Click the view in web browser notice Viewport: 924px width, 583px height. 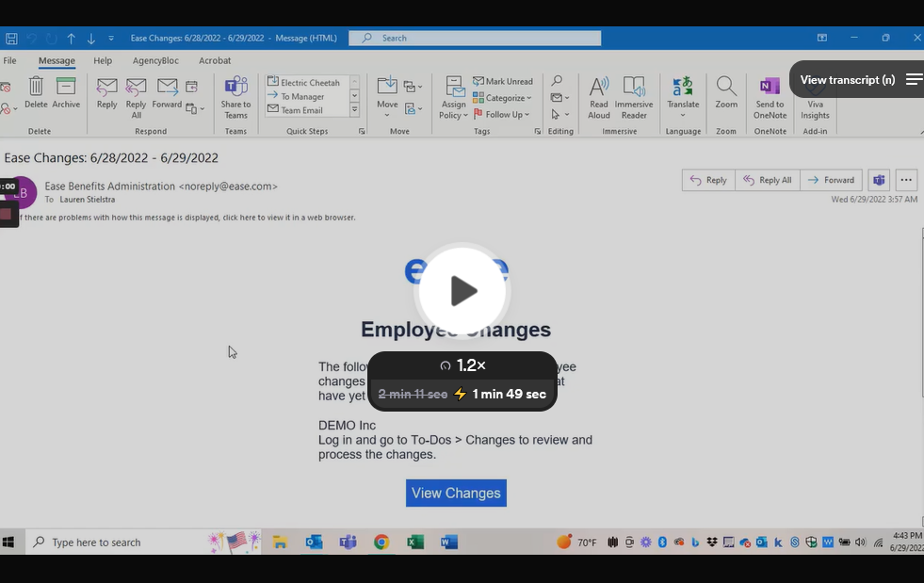tap(186, 217)
